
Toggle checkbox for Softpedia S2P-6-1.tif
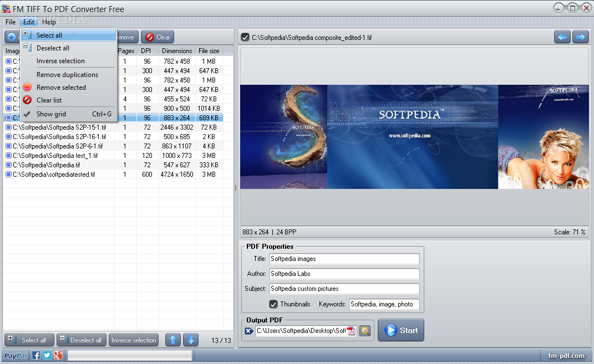pos(8,146)
